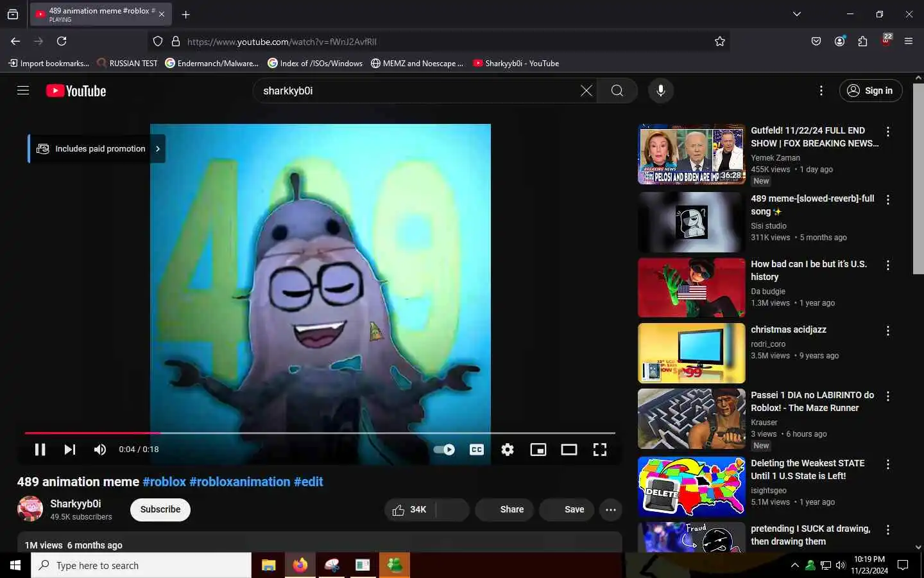Image resolution: width=924 pixels, height=578 pixels.
Task: Open File Explorer from taskbar
Action: pyautogui.click(x=268, y=565)
